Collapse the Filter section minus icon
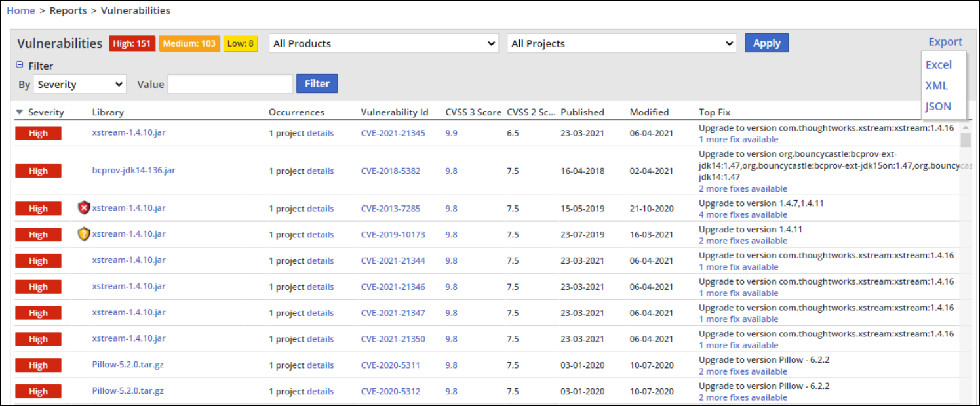 [20, 66]
